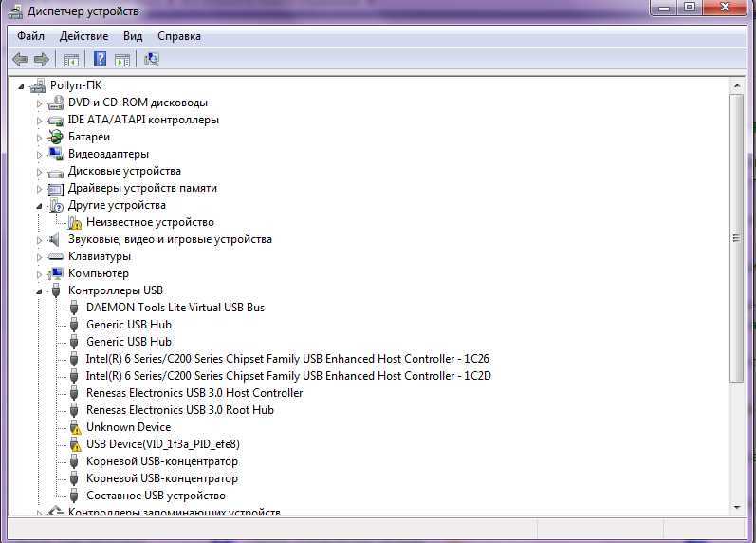
Task: Collapse the Pollyn-ПК root node
Action: pyautogui.click(x=21, y=86)
